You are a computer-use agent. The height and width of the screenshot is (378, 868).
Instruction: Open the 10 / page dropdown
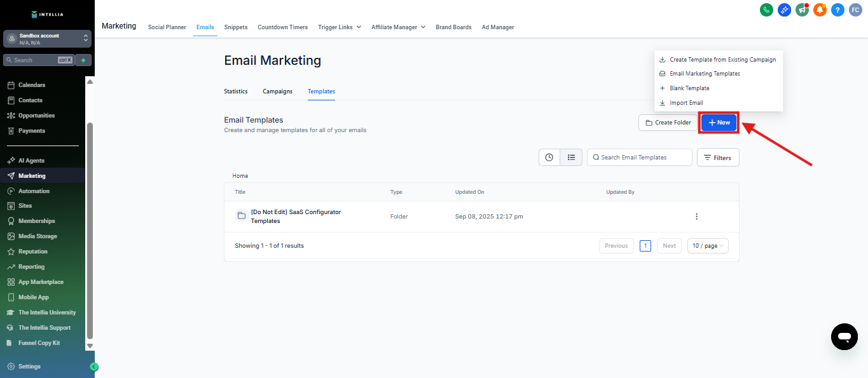tap(708, 246)
